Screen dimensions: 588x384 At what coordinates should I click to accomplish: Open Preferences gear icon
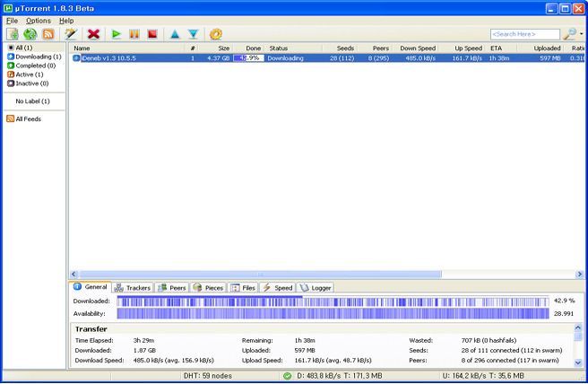click(216, 34)
